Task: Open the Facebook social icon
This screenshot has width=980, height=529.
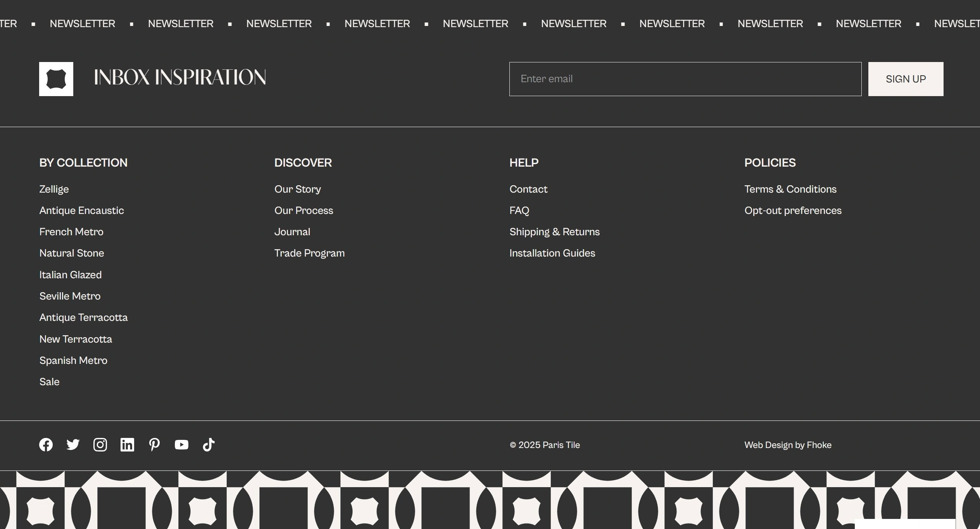Action: coord(46,445)
